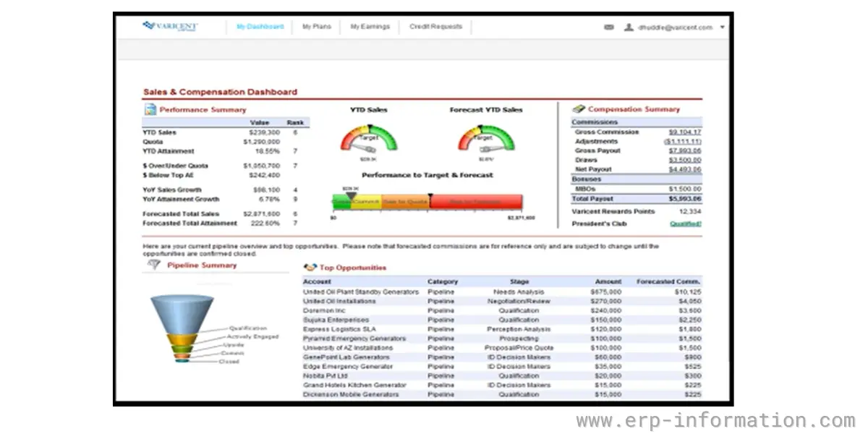
Task: Select United Oil Installations account
Action: [x=339, y=301]
